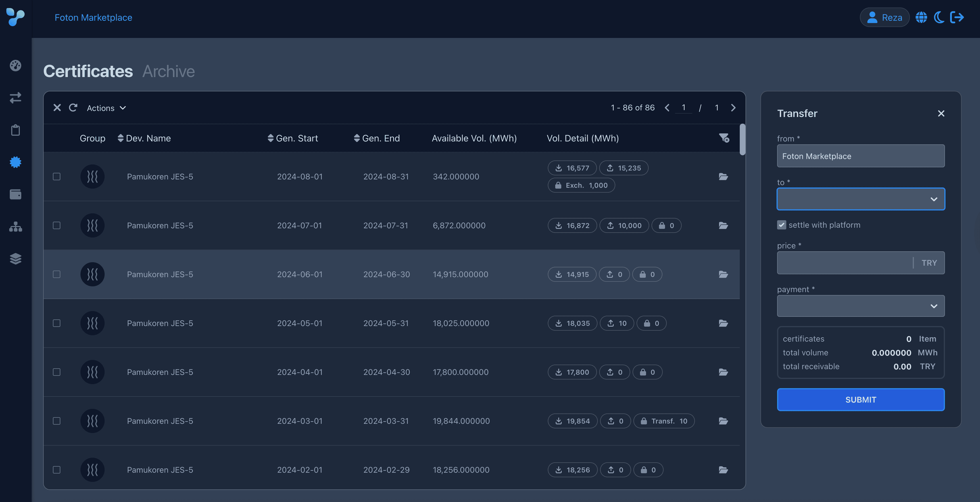The width and height of the screenshot is (980, 502).
Task: Open the wallet icon in sidebar
Action: pos(16,194)
